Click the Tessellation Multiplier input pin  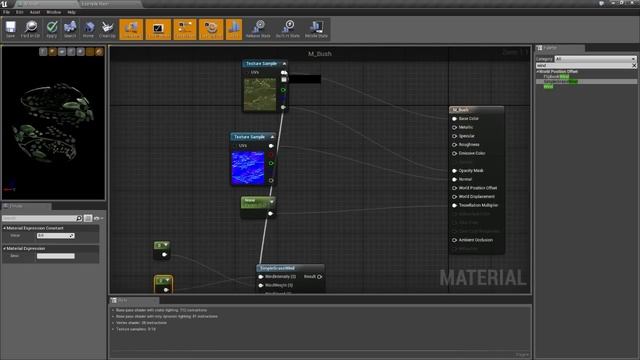pos(454,205)
